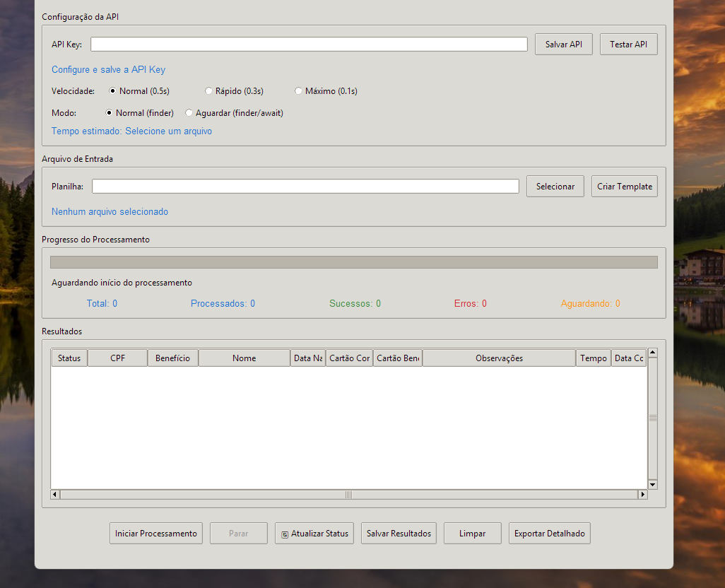
Task: Click the horizontal scrollbar right arrow
Action: tap(642, 495)
